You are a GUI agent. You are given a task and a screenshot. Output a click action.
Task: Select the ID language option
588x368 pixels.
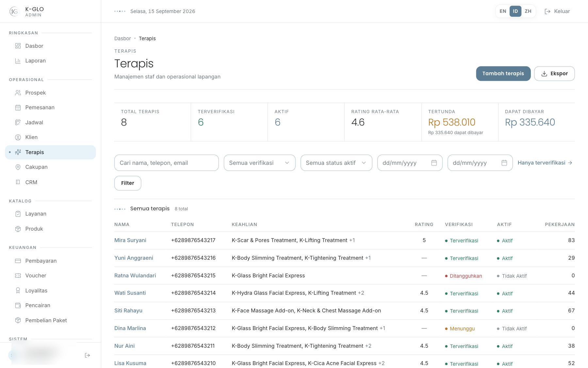click(515, 11)
